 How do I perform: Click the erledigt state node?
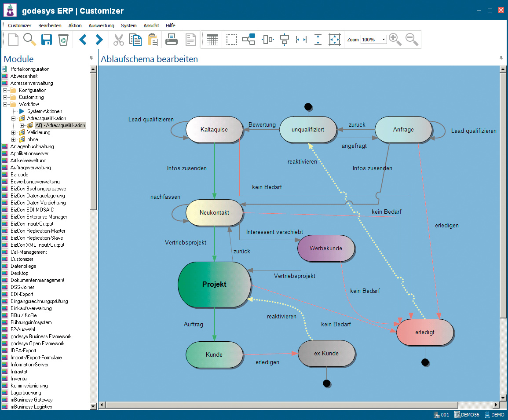[x=425, y=332]
